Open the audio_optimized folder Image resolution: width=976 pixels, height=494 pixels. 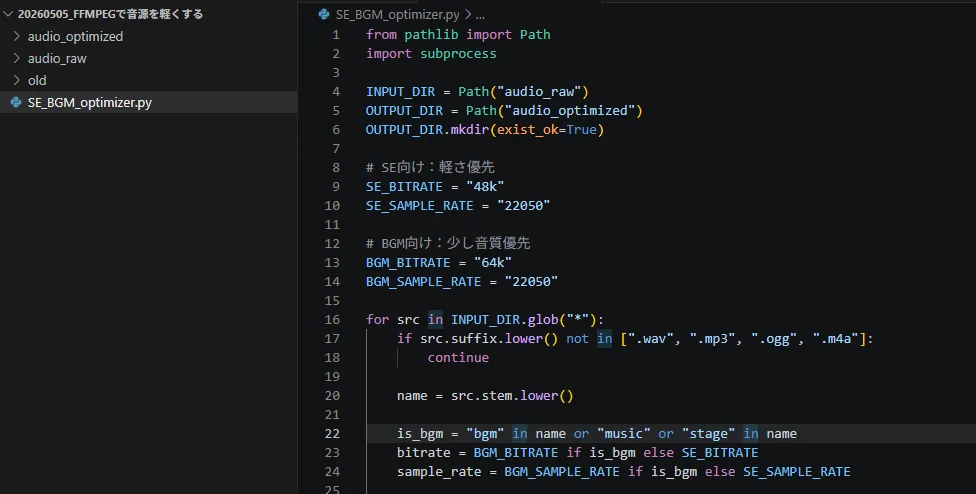tap(75, 37)
